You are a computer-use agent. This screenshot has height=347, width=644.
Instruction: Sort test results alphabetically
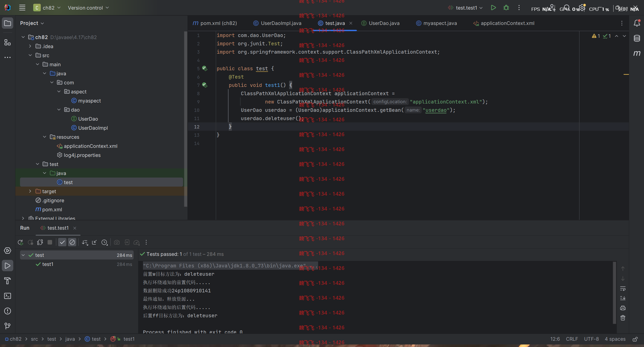(x=85, y=242)
